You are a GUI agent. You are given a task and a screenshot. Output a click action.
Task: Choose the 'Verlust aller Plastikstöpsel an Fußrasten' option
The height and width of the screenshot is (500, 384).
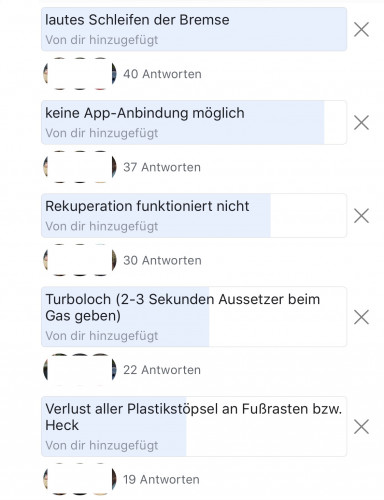194,426
